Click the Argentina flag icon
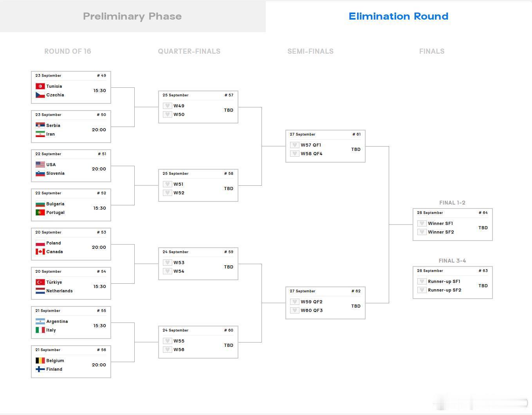532x415 pixels. 40,321
